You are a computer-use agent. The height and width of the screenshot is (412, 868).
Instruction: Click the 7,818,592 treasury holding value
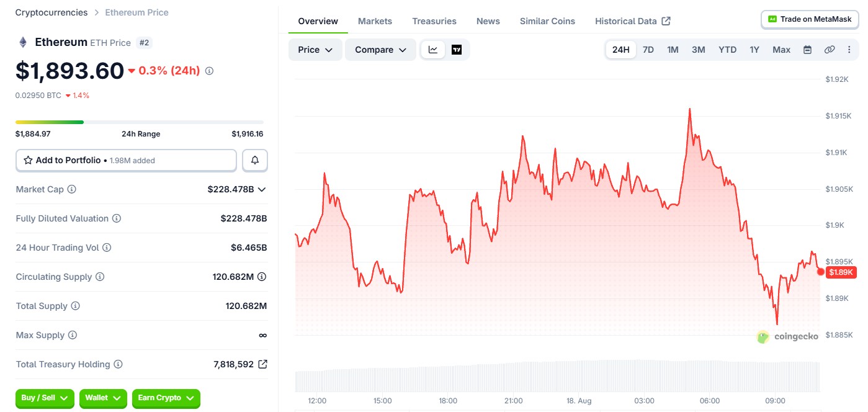(233, 364)
